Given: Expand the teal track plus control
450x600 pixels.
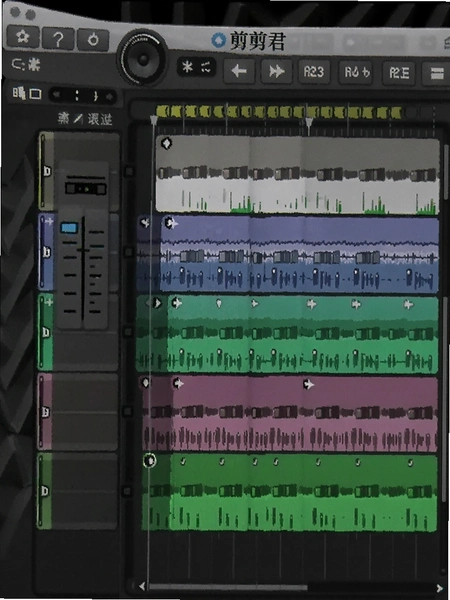Looking at the screenshot, I should [x=49, y=302].
